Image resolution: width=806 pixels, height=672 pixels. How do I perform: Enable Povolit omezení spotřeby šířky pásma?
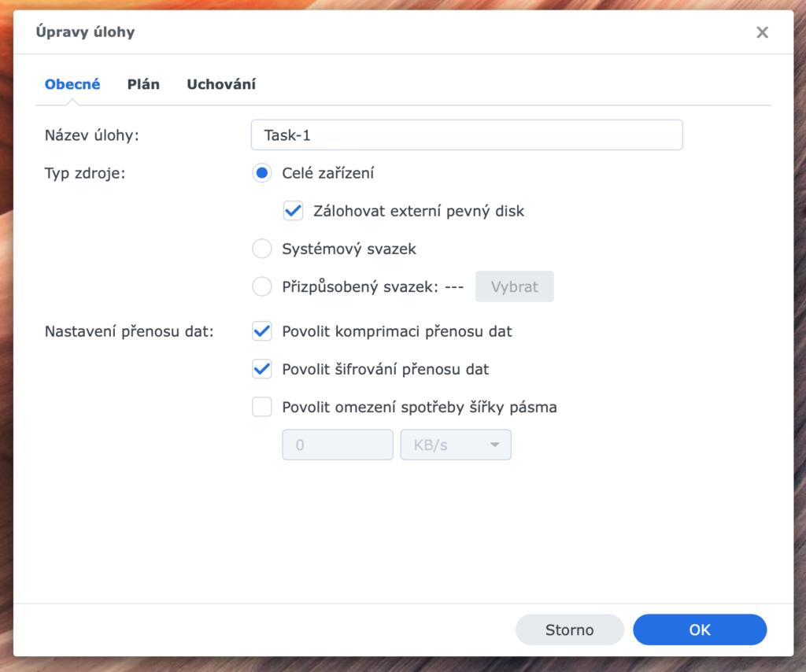(261, 407)
